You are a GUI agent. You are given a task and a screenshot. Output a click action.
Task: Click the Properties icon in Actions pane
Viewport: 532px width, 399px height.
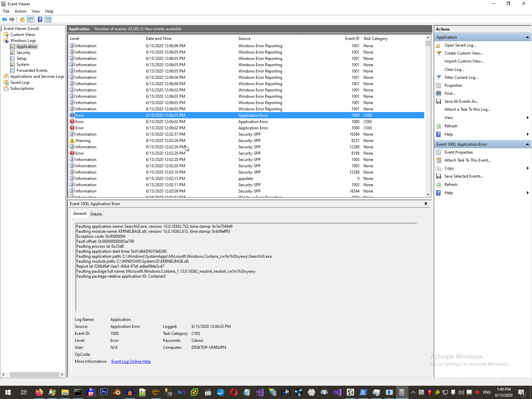coord(439,85)
